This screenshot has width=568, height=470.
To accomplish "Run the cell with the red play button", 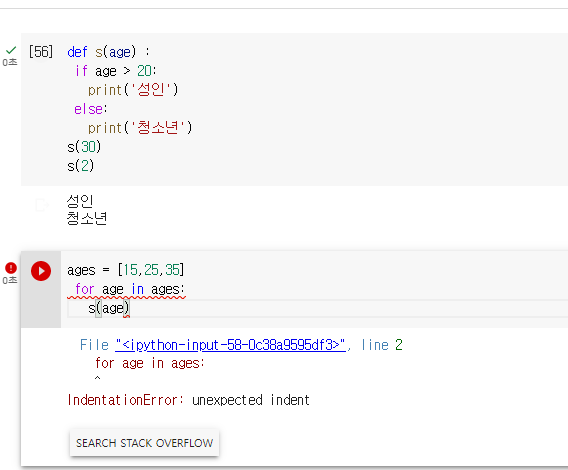I will [x=41, y=271].
